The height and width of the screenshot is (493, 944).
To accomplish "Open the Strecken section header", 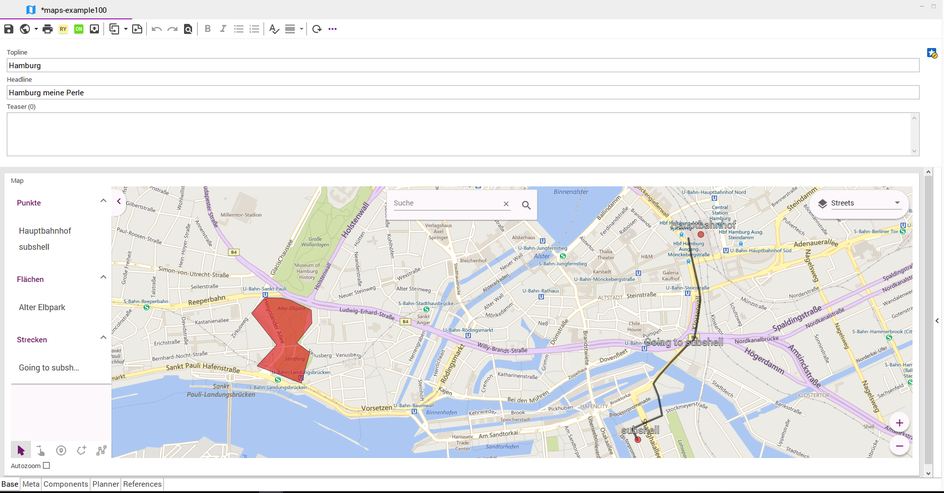I will point(32,340).
